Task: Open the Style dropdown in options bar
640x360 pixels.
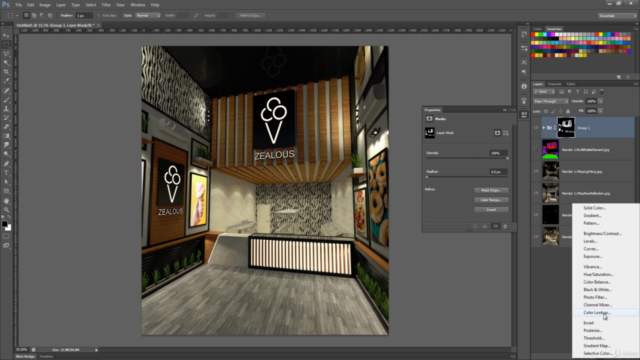Action: click(148, 16)
